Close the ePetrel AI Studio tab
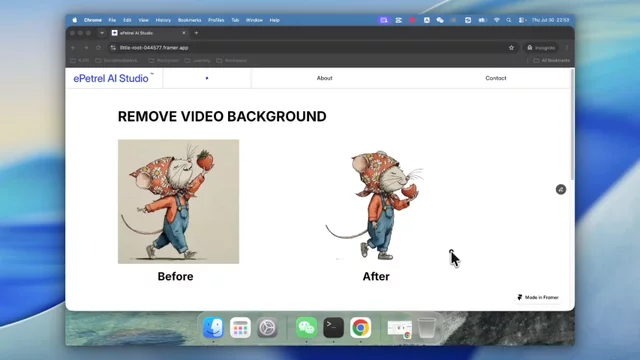The height and width of the screenshot is (360, 640). pos(184,33)
